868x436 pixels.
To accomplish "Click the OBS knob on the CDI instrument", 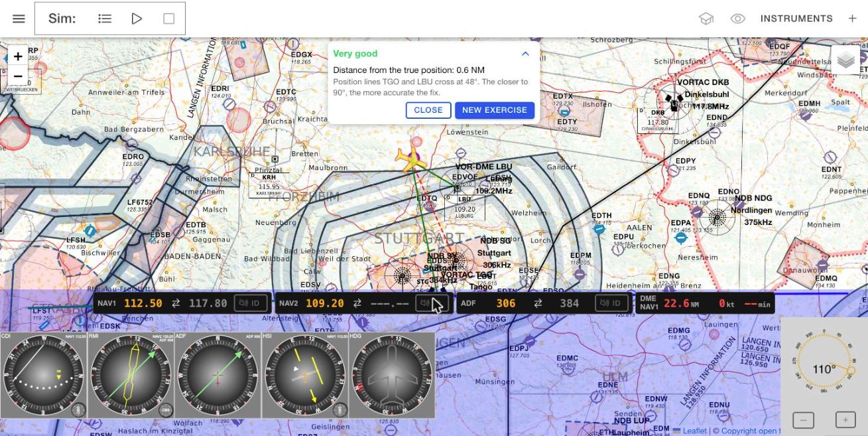I will [78, 409].
